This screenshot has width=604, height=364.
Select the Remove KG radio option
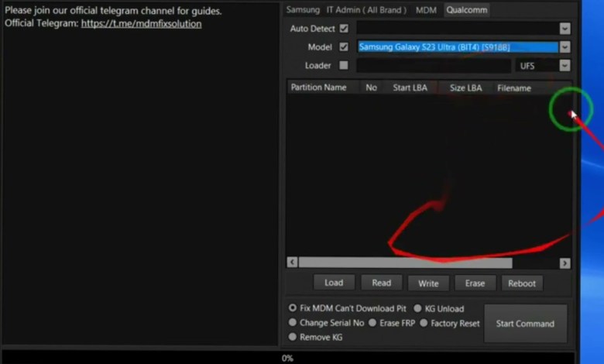(x=315, y=337)
